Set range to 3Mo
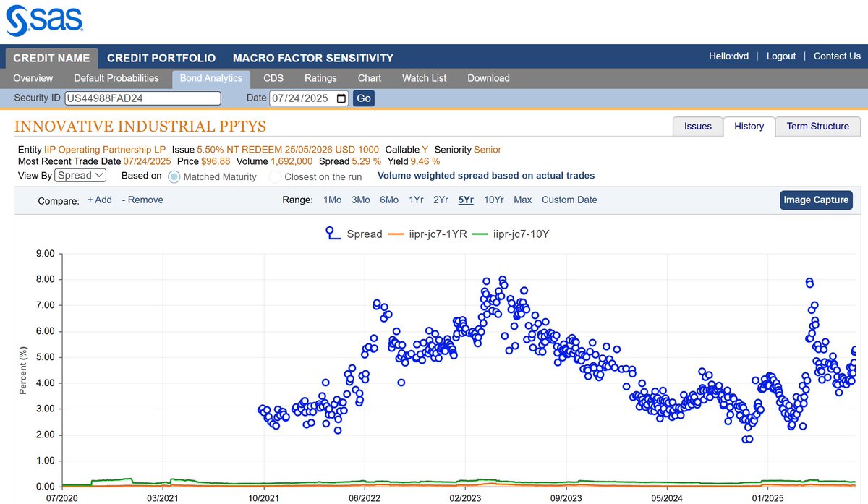Viewport: 868px width, 504px height. pos(361,200)
